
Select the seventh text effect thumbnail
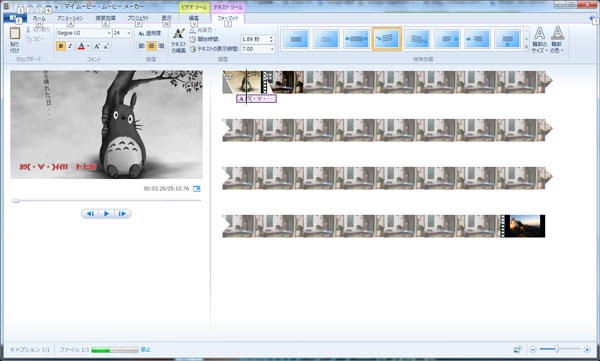[478, 39]
